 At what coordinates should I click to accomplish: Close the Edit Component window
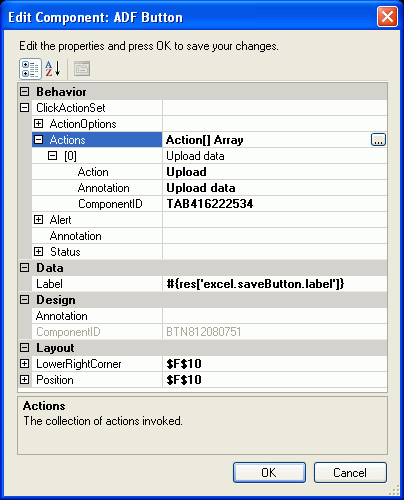(387, 16)
